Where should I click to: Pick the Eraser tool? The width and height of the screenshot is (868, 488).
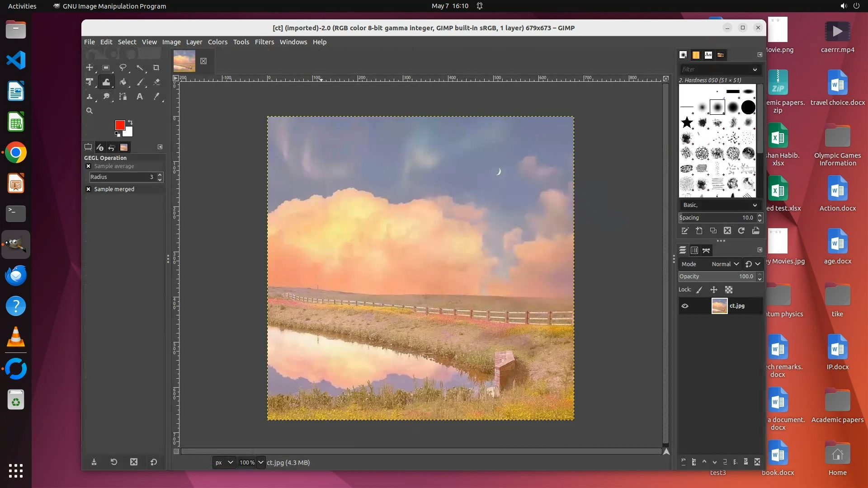pyautogui.click(x=156, y=82)
